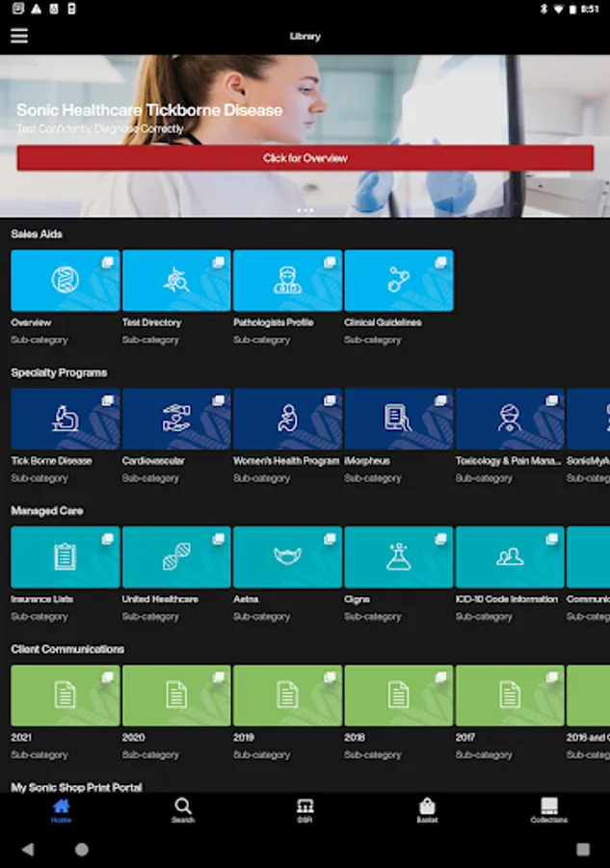This screenshot has width=610, height=868.
Task: Switch to the Search tab
Action: click(x=183, y=810)
